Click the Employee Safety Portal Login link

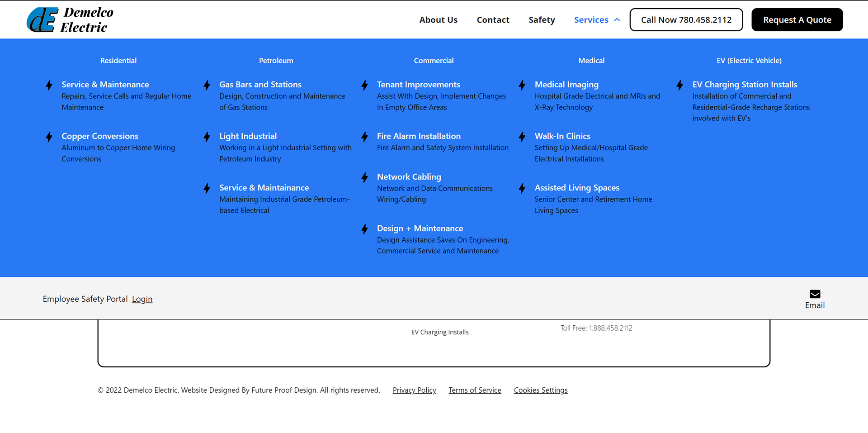pos(142,299)
